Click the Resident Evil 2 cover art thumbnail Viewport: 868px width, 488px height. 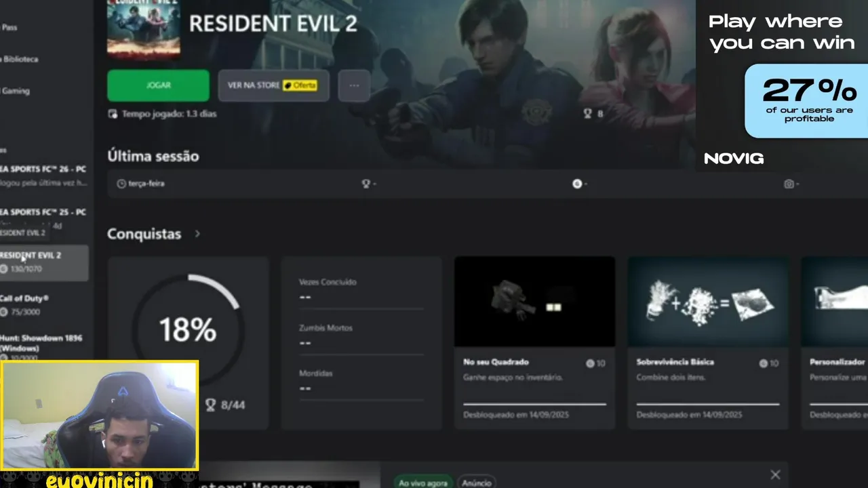(x=144, y=29)
